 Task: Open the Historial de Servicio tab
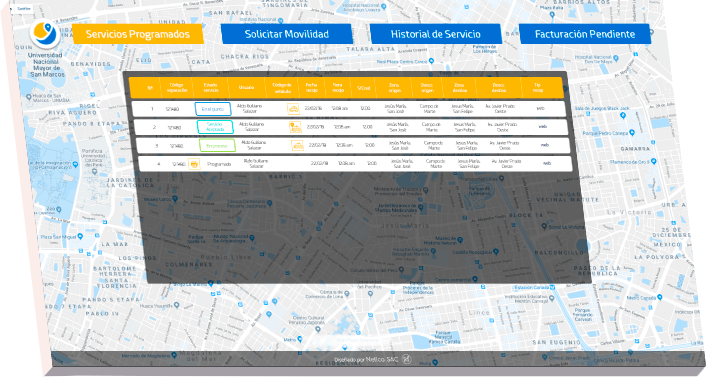(435, 34)
